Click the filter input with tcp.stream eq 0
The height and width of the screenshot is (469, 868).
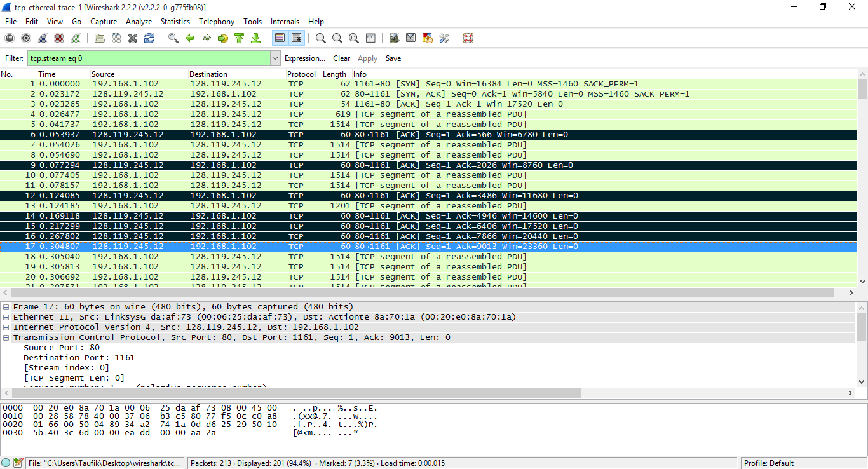(x=148, y=58)
